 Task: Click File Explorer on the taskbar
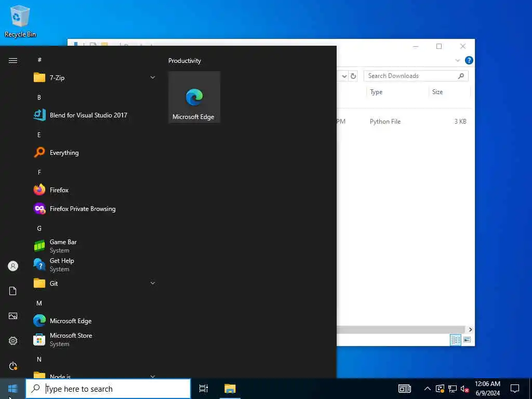pos(230,389)
